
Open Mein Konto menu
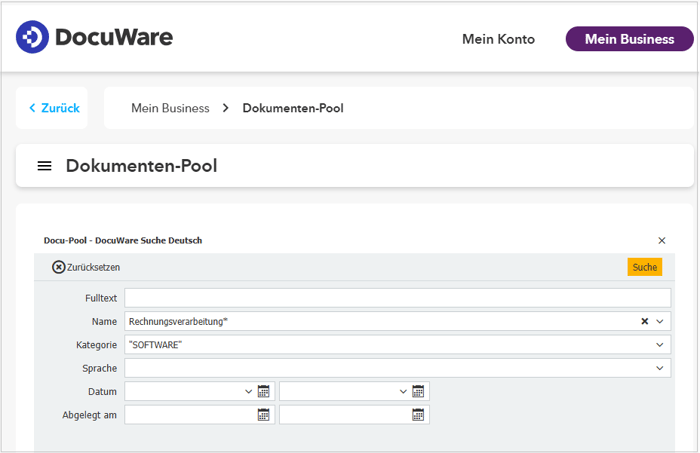498,39
